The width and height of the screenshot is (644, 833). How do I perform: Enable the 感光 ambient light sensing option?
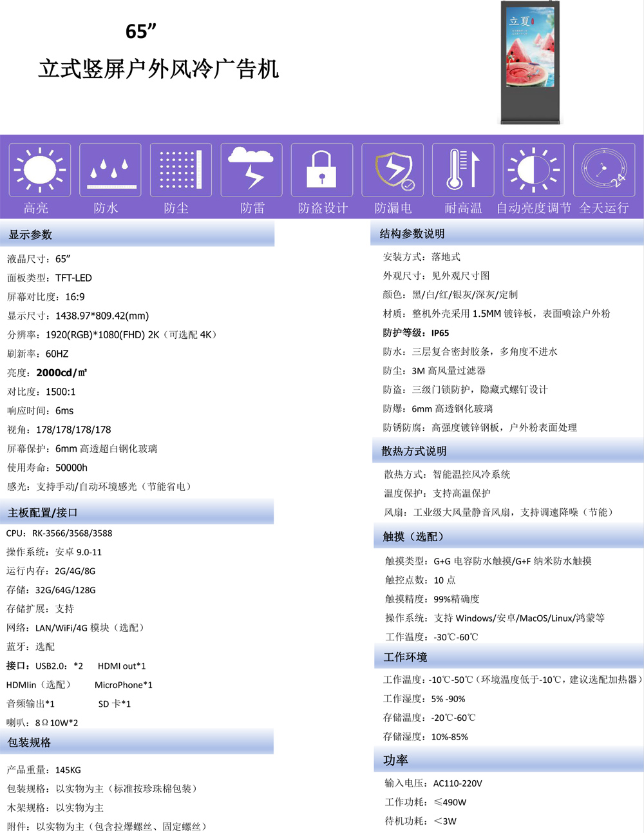[97, 487]
